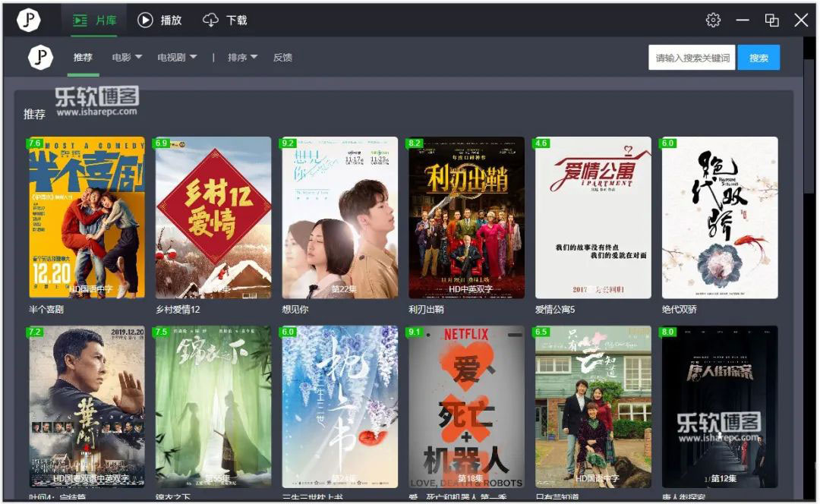Go to the 下载 downloads tab
Image resolution: width=820 pixels, height=504 pixels.
(225, 20)
